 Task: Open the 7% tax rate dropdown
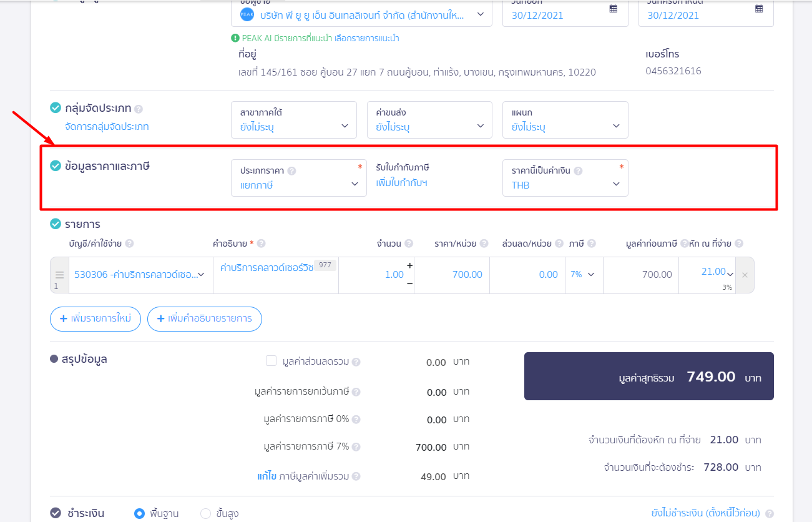tap(584, 275)
